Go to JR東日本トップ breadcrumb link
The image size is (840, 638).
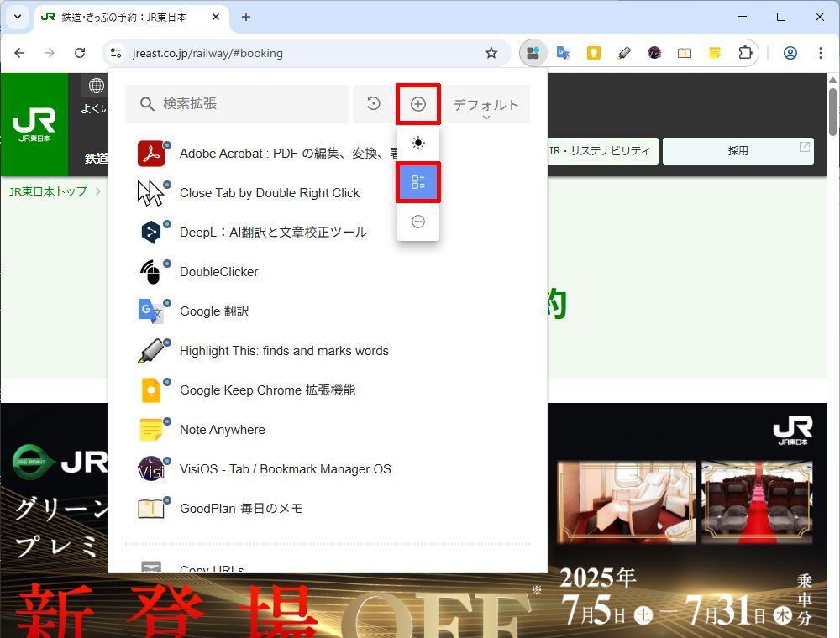pos(48,191)
